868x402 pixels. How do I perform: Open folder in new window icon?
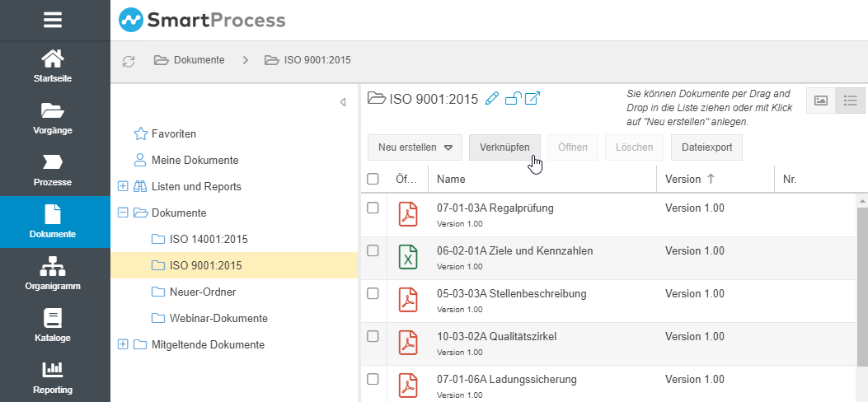(533, 100)
